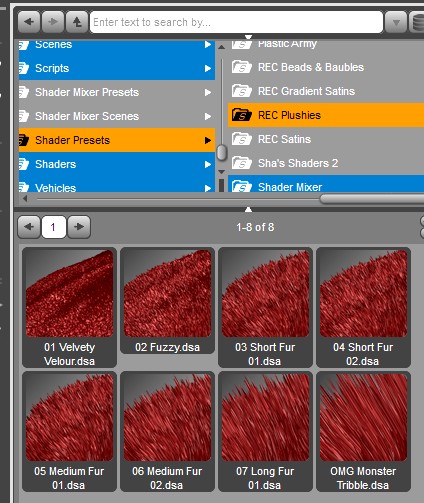Go to previous page of results
Screen dimensions: 424x503
pyautogui.click(x=29, y=227)
